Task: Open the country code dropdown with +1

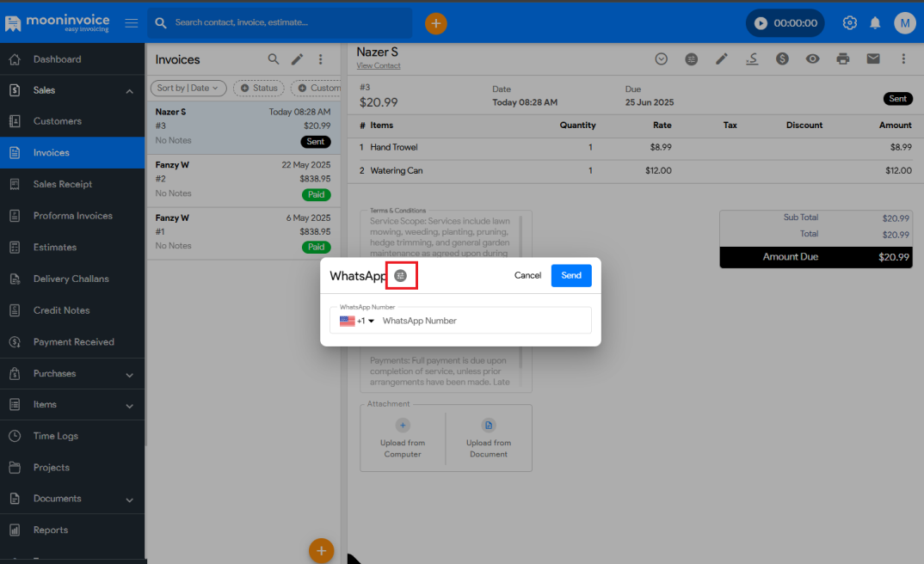Action: point(357,321)
